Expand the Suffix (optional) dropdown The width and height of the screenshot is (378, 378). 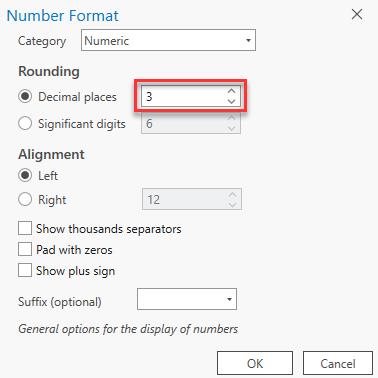[x=187, y=299]
